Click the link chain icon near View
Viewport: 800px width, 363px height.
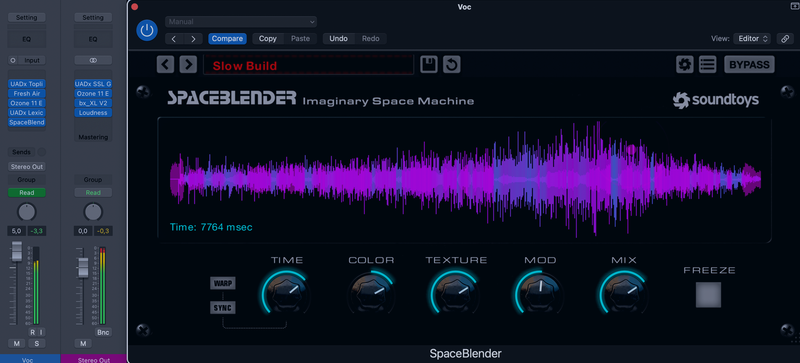tap(785, 39)
